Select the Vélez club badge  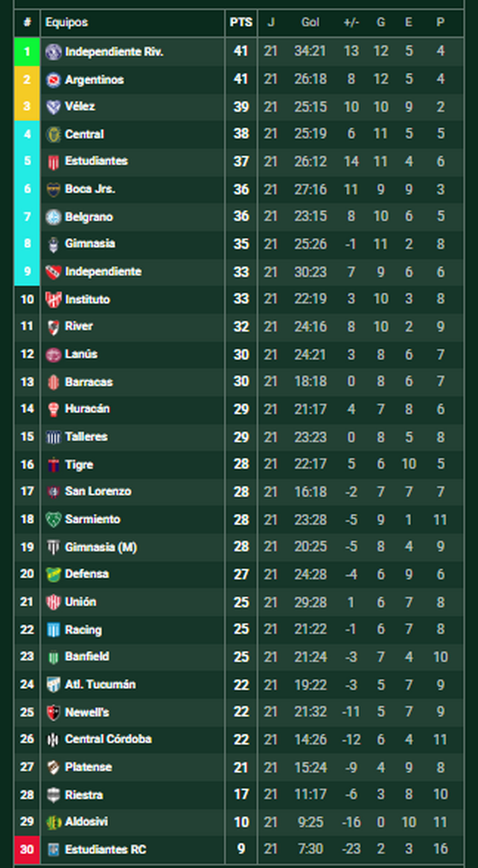click(x=53, y=107)
